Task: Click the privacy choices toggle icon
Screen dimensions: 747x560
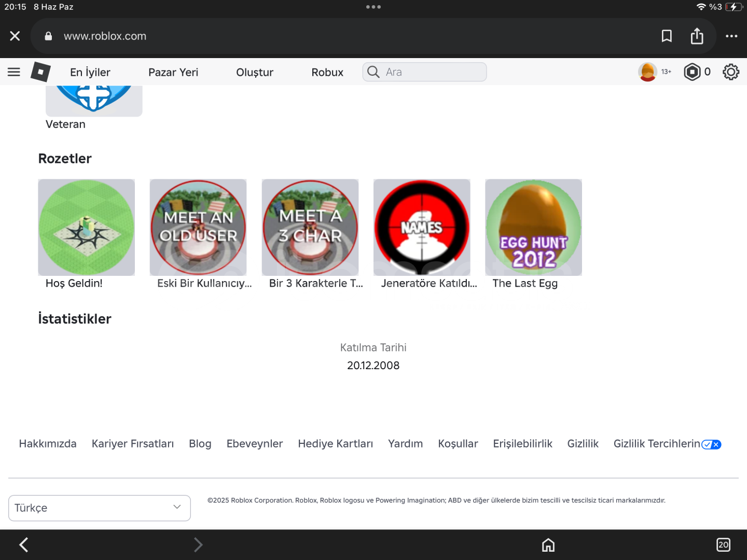Action: click(711, 444)
